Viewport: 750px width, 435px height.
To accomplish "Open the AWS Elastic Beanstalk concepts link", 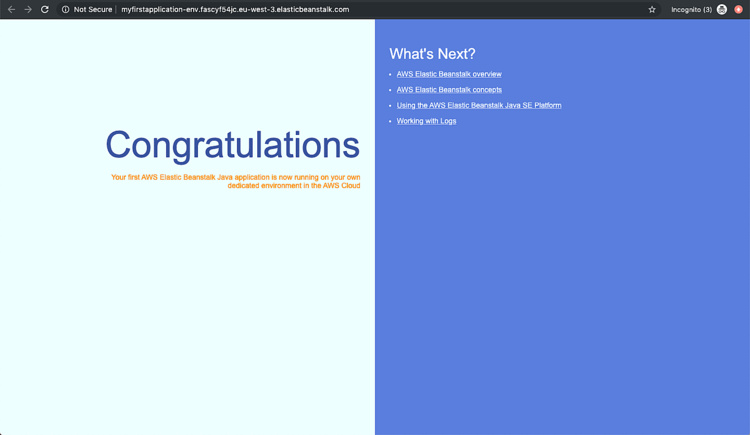I will [449, 90].
